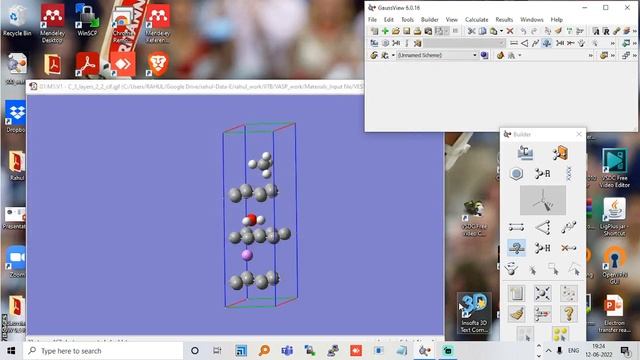Screen dimensions: 640x360
Task: Open the (Unnamed Scheme) combo box
Action: tap(437, 55)
